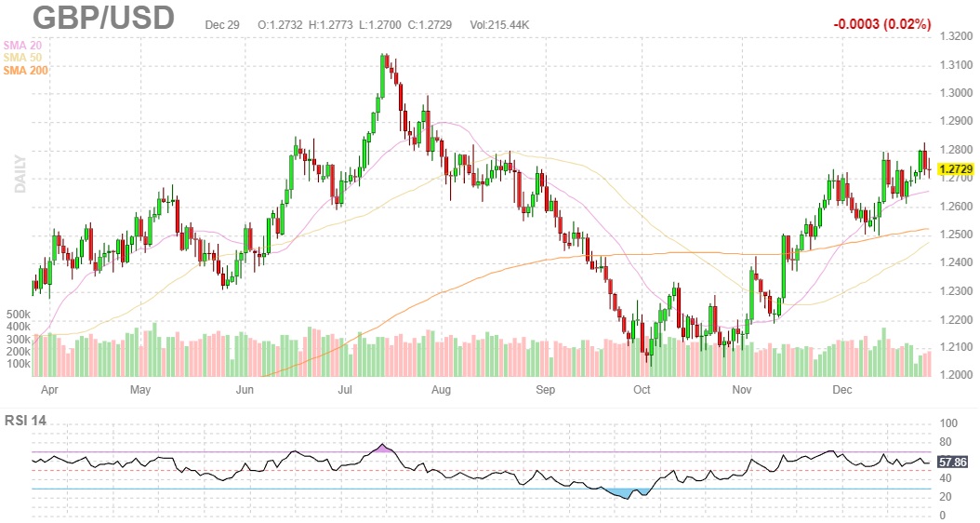Click the open price O:1.2732
This screenshot has height=523, width=980.
(x=280, y=25)
